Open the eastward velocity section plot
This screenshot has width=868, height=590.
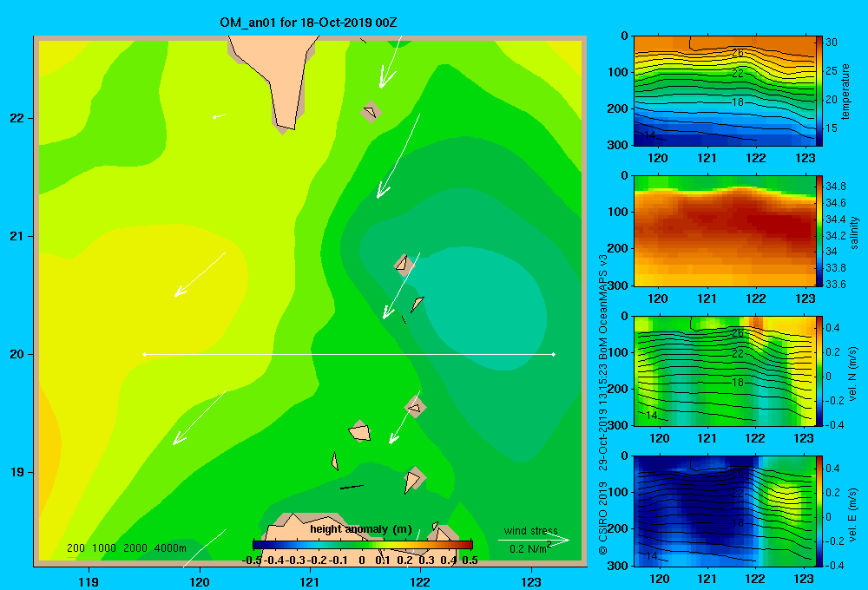(724, 511)
